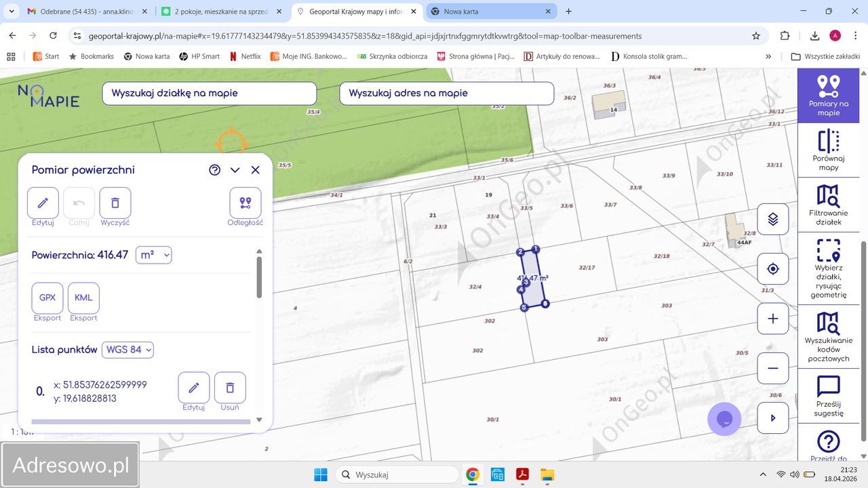Click the Wyszukaj działkę na mapie field
Image resolution: width=868 pixels, height=488 pixels.
(209, 94)
